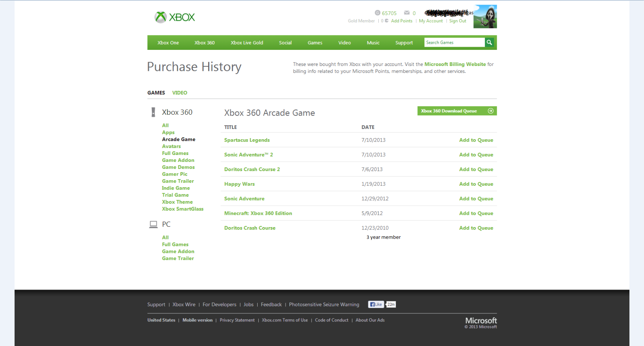This screenshot has width=644, height=346.
Task: Open the messages envelope icon
Action: point(407,13)
